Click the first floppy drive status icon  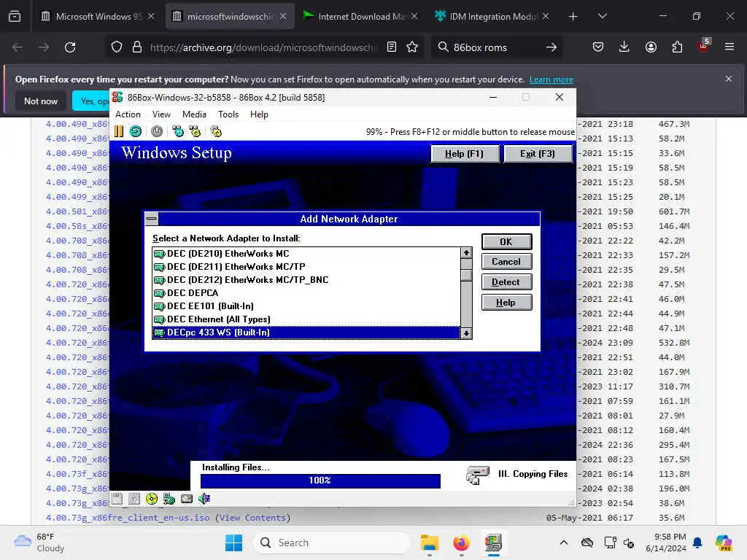coord(117,499)
